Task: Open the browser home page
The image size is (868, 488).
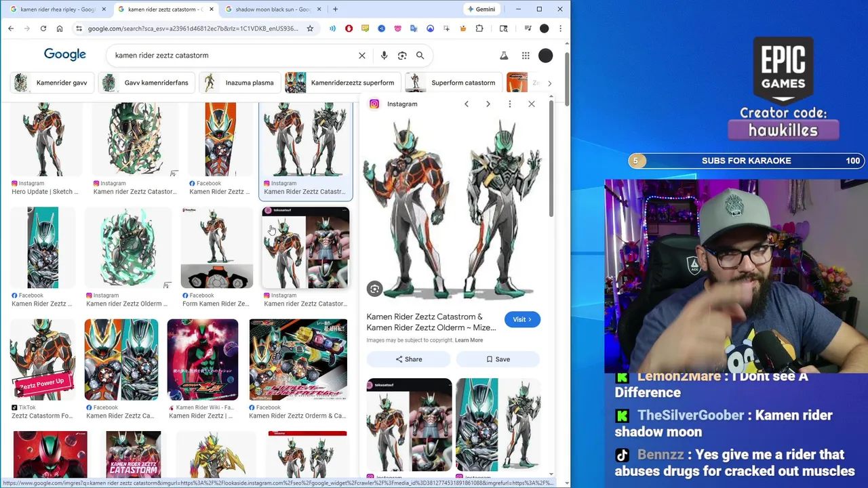Action: 60,28
